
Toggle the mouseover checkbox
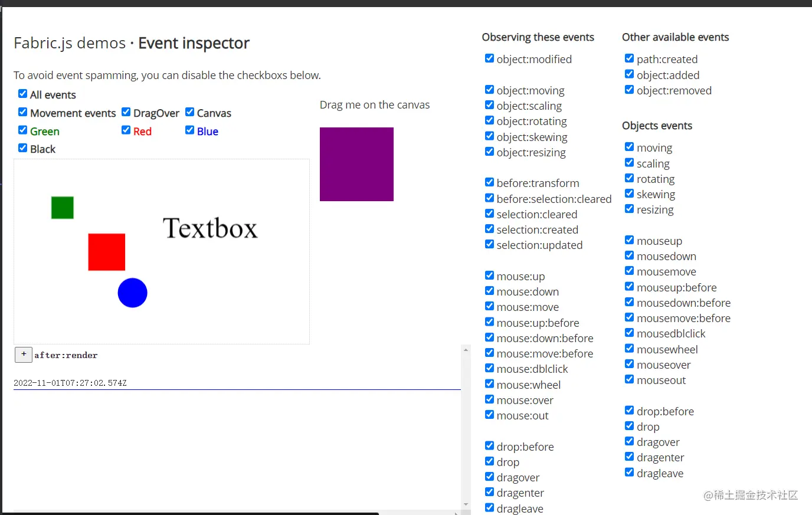(629, 364)
